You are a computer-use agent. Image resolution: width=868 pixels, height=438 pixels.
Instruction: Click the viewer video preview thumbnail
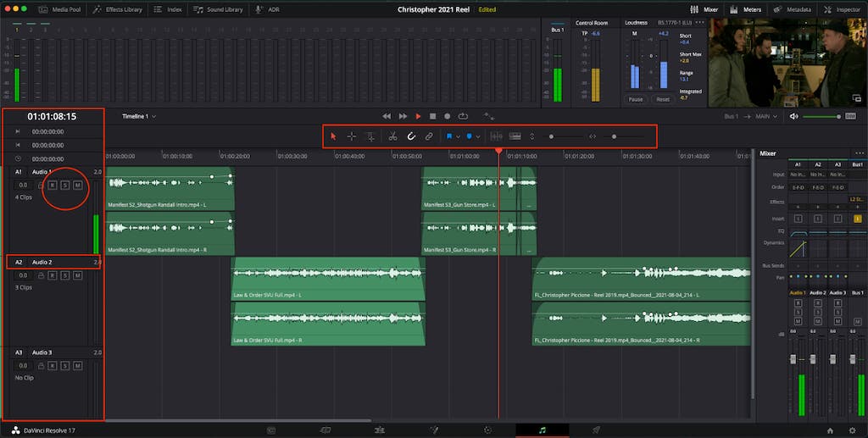click(787, 63)
